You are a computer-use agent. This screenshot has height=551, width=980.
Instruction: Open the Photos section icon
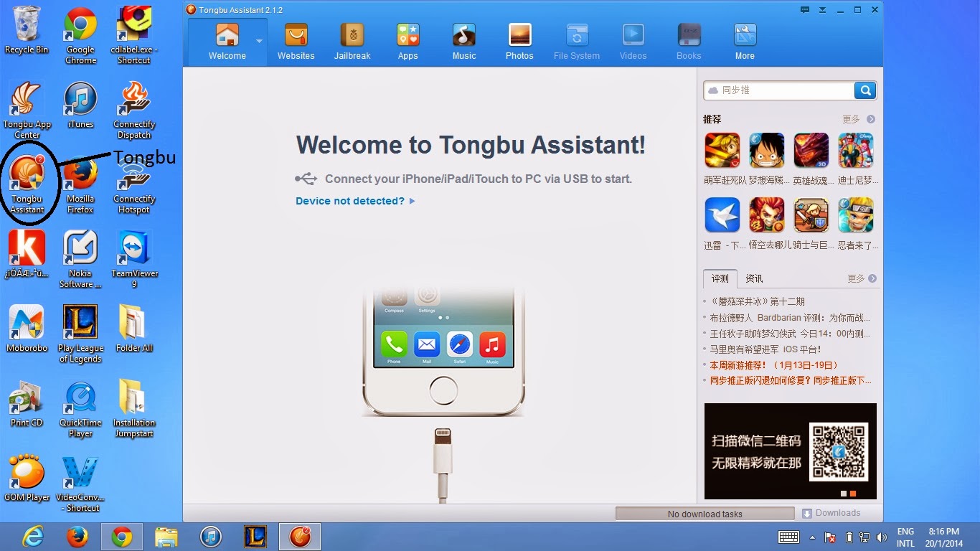click(x=519, y=34)
